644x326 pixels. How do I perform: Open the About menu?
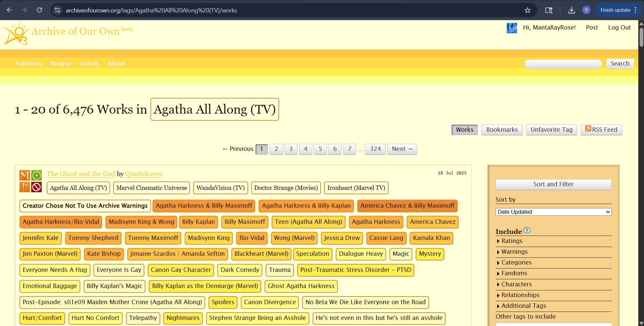(x=116, y=64)
